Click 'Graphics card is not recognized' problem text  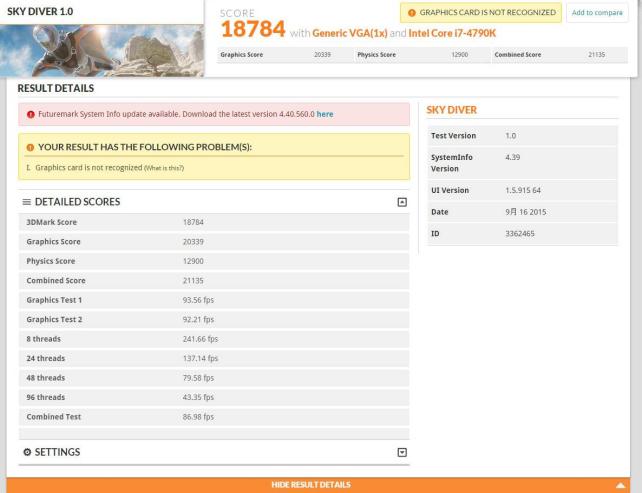(x=88, y=168)
